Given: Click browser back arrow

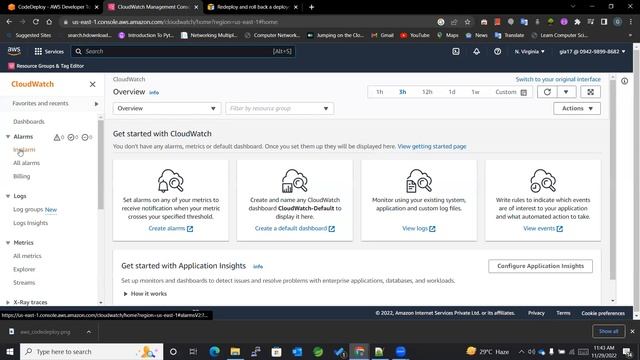Looking at the screenshot, I should tap(9, 22).
